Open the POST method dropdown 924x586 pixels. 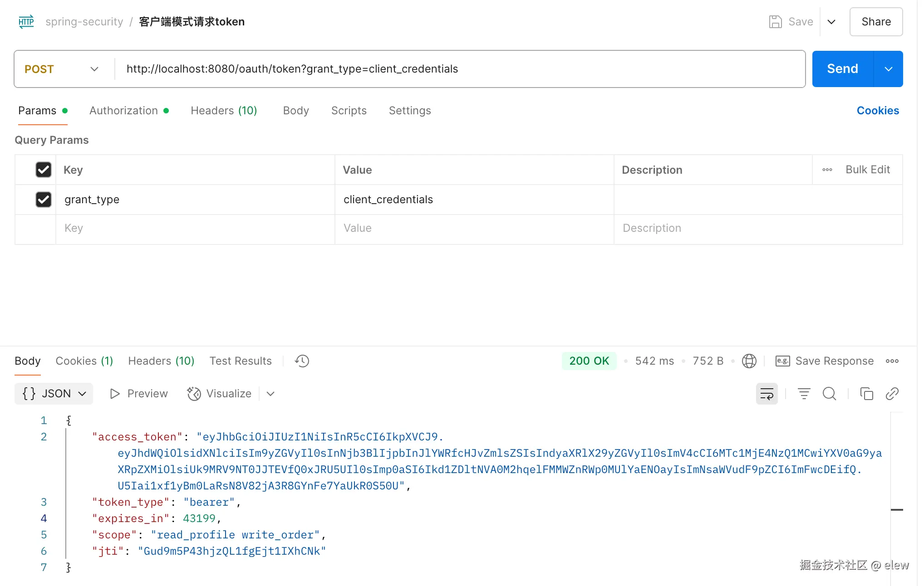click(63, 69)
